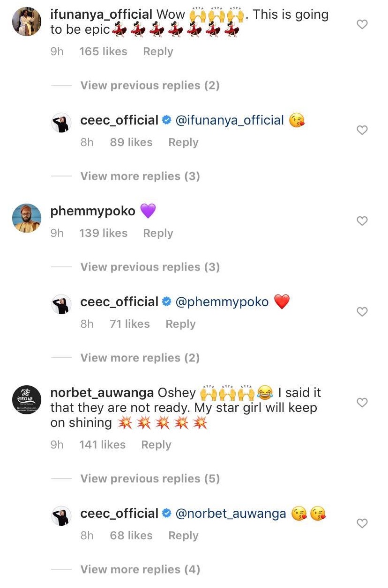View the 139 likes on phemmypoko's comment
This screenshot has height=588, width=388.
103,233
